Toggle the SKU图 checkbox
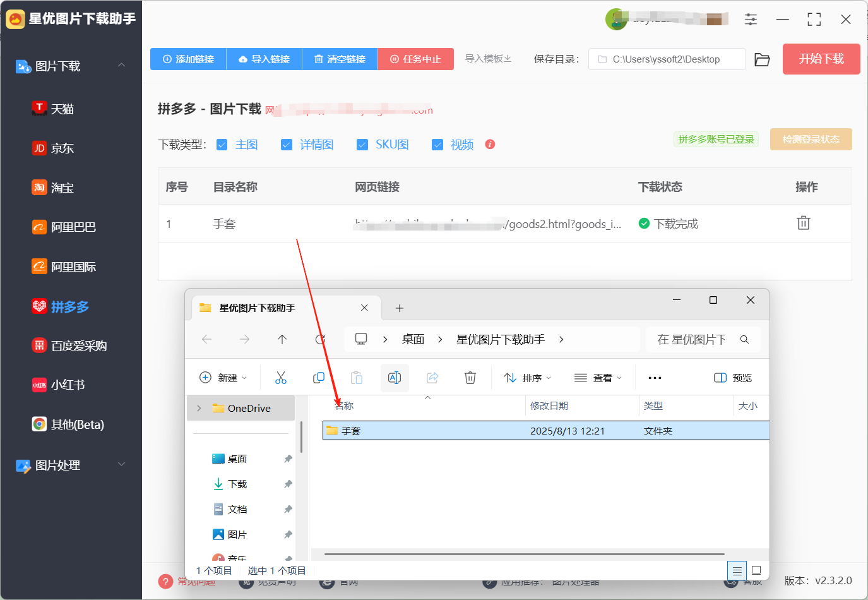Screen dimensions: 868x600 362,145
